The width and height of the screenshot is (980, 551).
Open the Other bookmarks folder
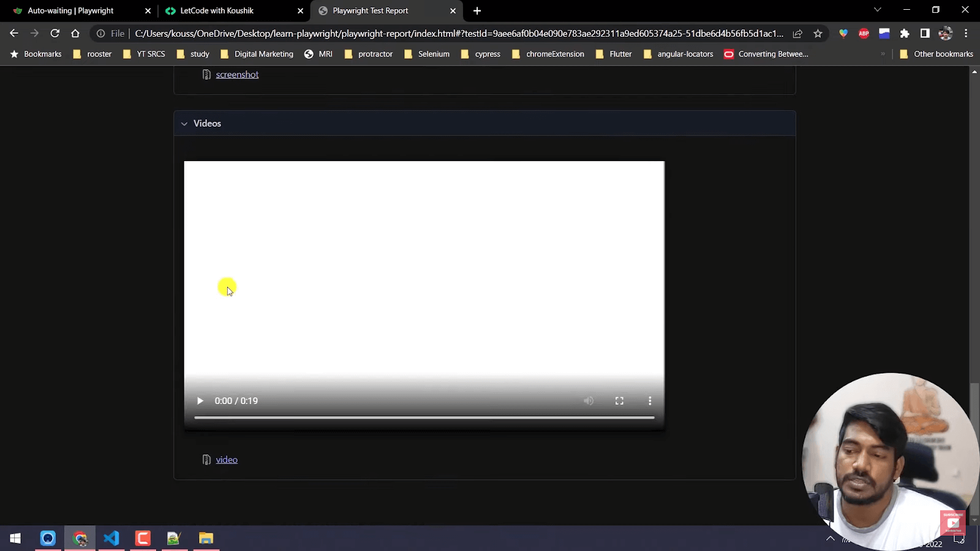tap(936, 54)
